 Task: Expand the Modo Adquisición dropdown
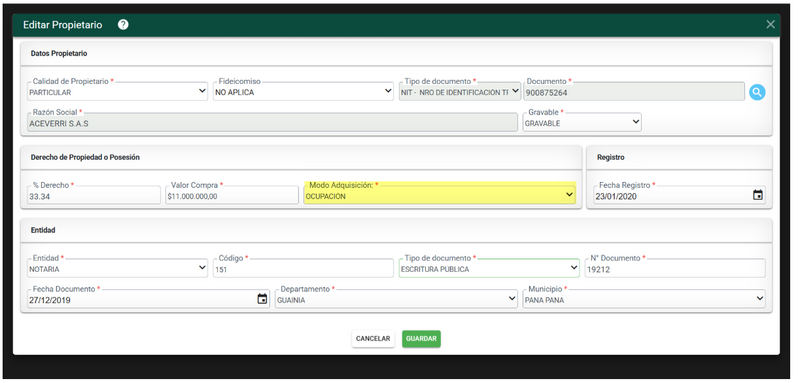pos(439,195)
